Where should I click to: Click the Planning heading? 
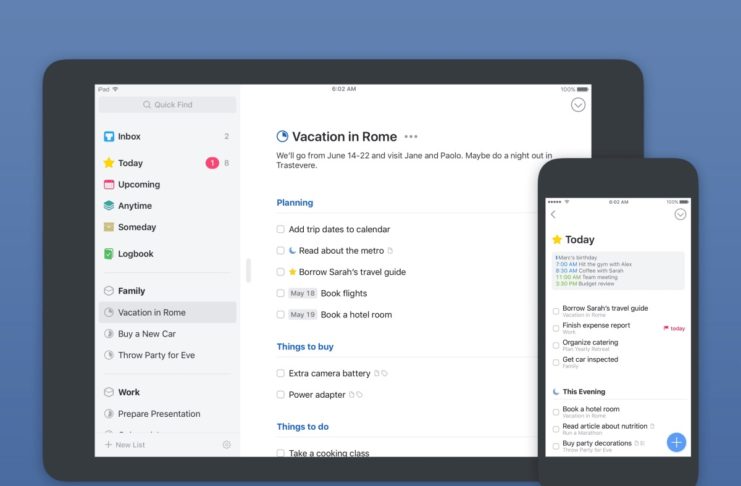pyautogui.click(x=294, y=203)
